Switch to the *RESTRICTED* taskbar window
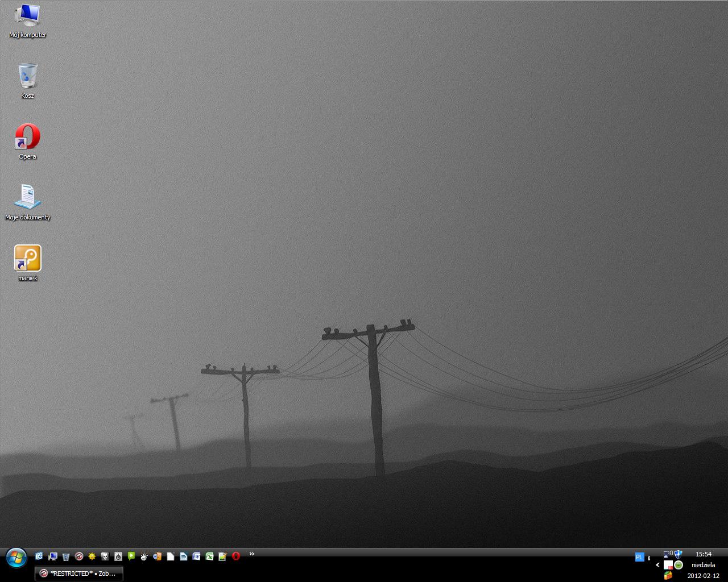The width and height of the screenshot is (728, 582). 78,573
